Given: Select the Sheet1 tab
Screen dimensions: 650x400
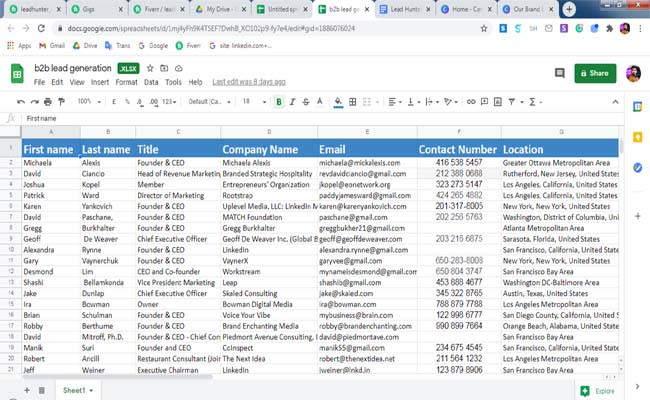Looking at the screenshot, I should [78, 390].
